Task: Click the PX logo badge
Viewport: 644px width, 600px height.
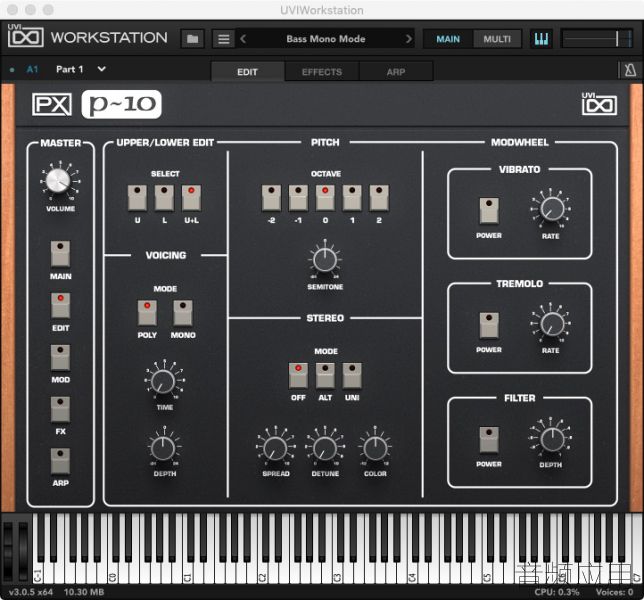Action: (52, 104)
